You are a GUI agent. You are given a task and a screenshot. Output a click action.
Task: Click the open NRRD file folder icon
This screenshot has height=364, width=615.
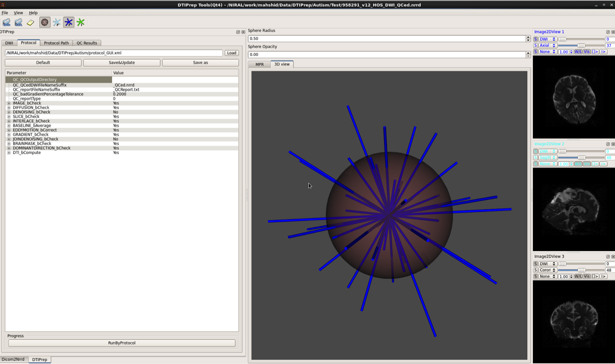(7, 23)
